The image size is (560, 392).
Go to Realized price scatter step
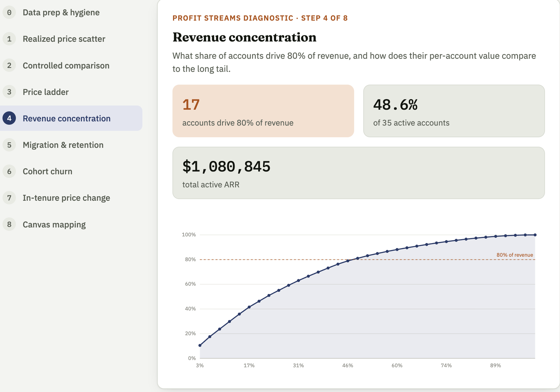(x=64, y=39)
